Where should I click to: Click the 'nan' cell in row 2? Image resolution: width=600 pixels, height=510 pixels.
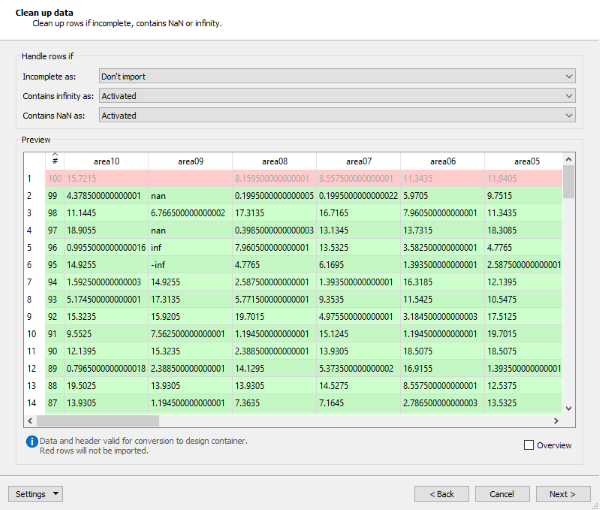point(191,196)
